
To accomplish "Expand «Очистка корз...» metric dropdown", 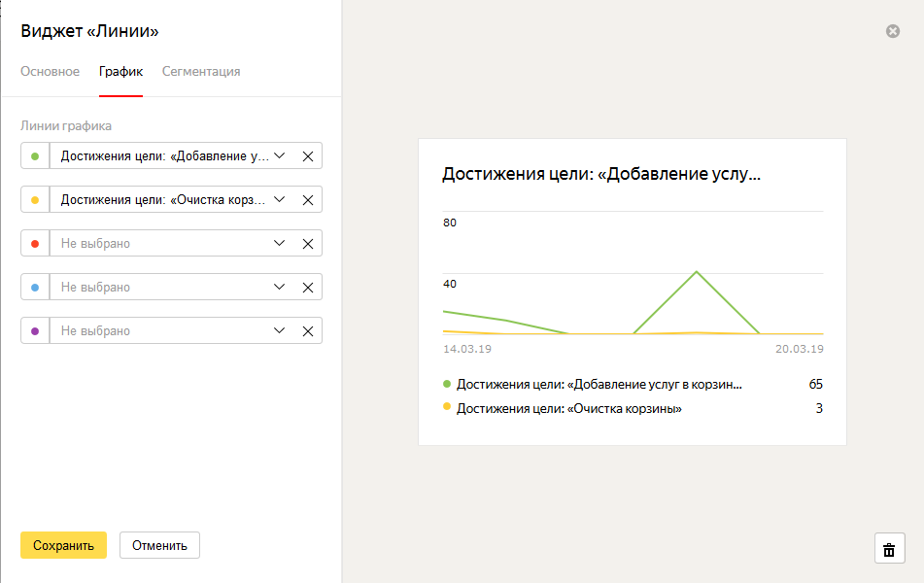I will 172,200.
